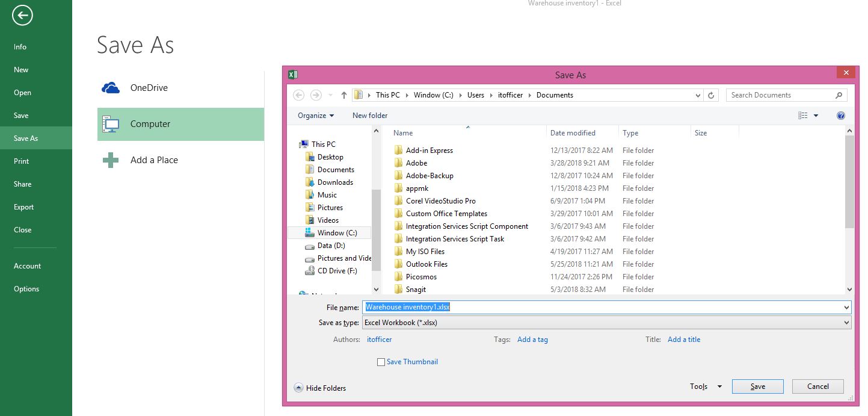The height and width of the screenshot is (416, 868).
Task: Open the Share backstage tab
Action: coord(23,184)
